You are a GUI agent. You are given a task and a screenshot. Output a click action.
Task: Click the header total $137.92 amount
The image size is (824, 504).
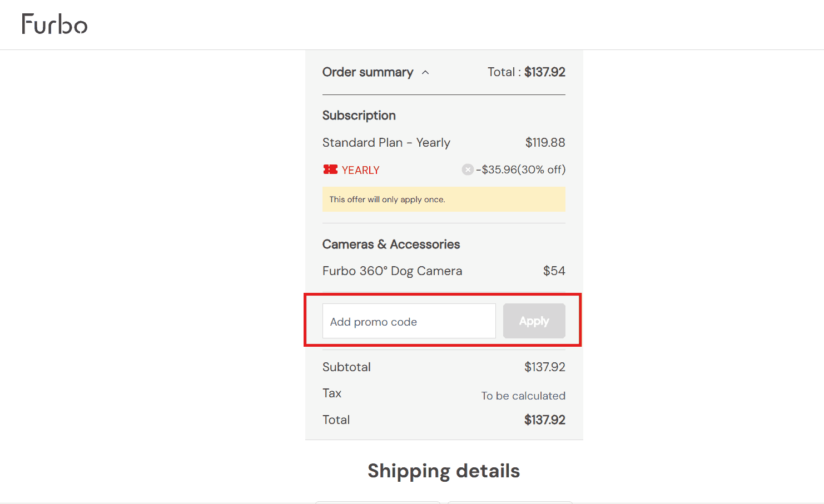point(544,72)
